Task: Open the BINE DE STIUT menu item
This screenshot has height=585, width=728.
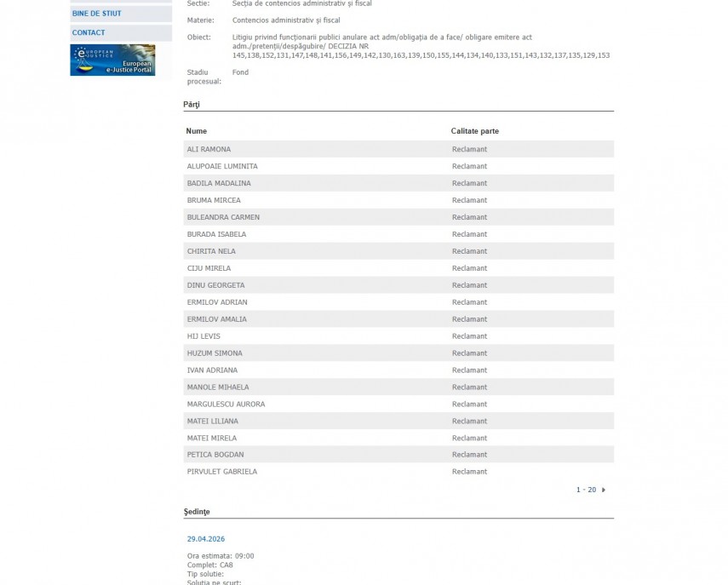Action: 96,14
